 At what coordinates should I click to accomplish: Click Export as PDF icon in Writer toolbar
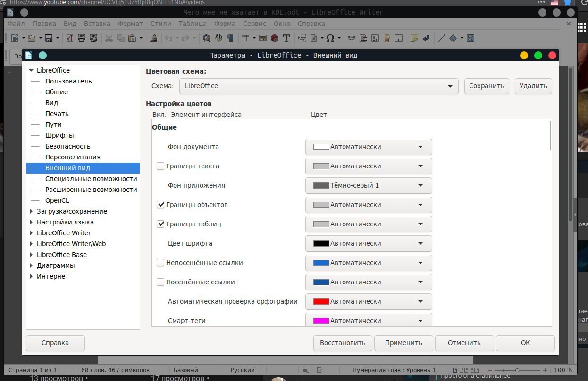point(69,38)
